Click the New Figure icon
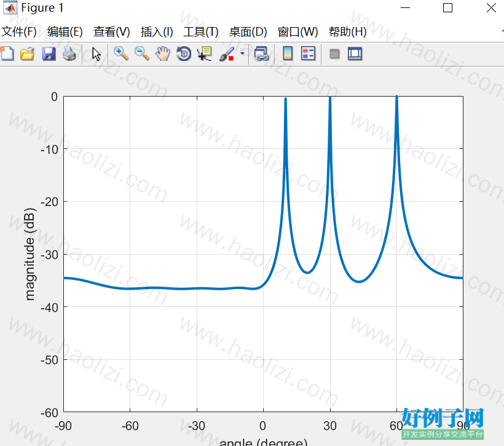Image resolution: width=504 pixels, height=446 pixels. 7,54
